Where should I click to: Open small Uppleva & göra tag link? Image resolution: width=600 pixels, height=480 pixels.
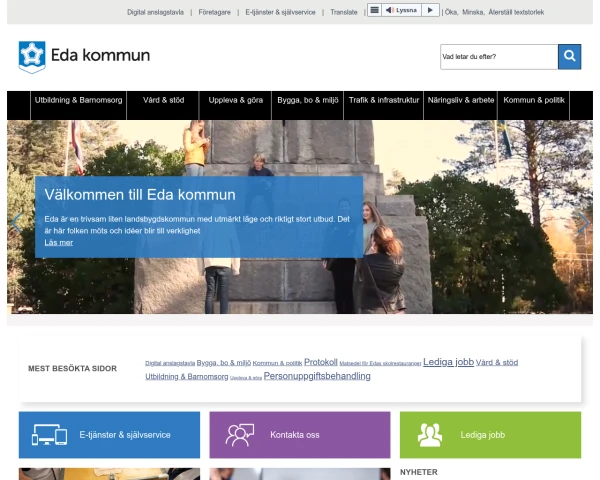pyautogui.click(x=246, y=378)
